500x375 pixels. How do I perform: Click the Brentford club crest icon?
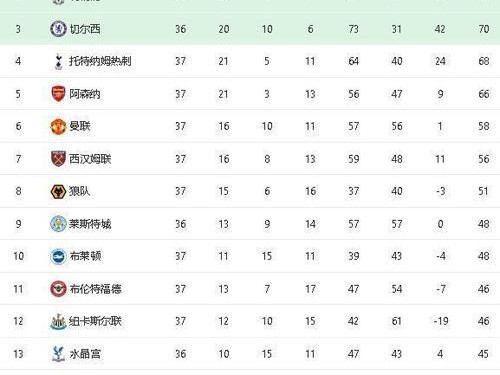tap(58, 289)
